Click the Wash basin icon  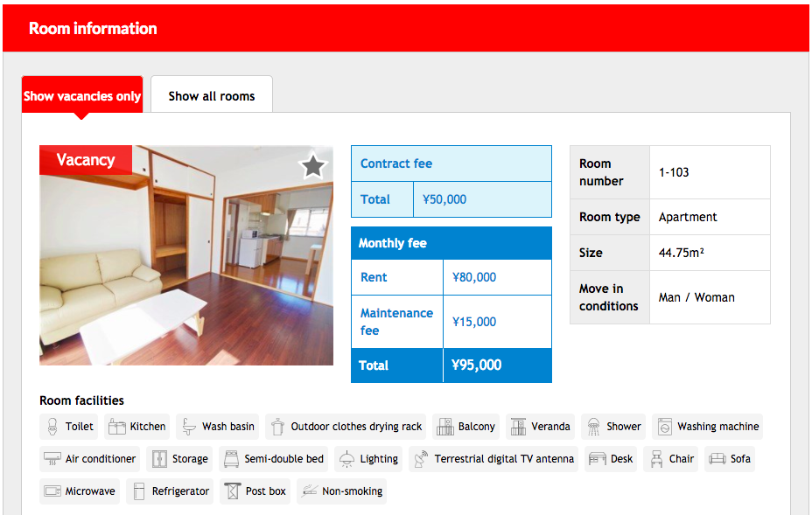(189, 427)
